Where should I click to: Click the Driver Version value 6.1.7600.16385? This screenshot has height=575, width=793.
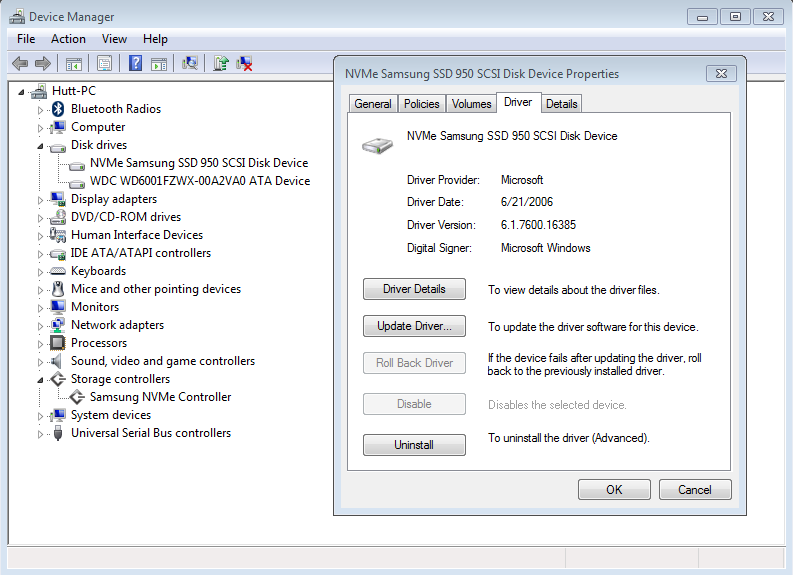click(538, 225)
